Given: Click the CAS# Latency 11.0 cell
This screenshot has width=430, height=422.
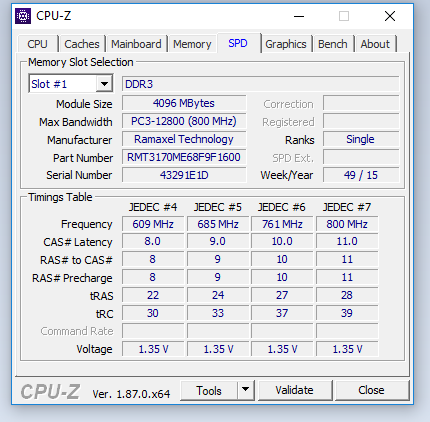Looking at the screenshot, I should coord(347,241).
